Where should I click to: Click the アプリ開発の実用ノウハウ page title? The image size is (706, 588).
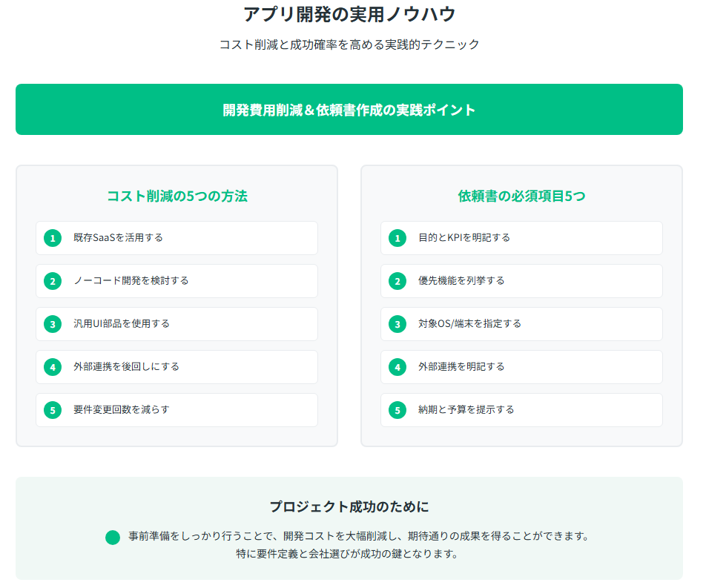point(349,14)
